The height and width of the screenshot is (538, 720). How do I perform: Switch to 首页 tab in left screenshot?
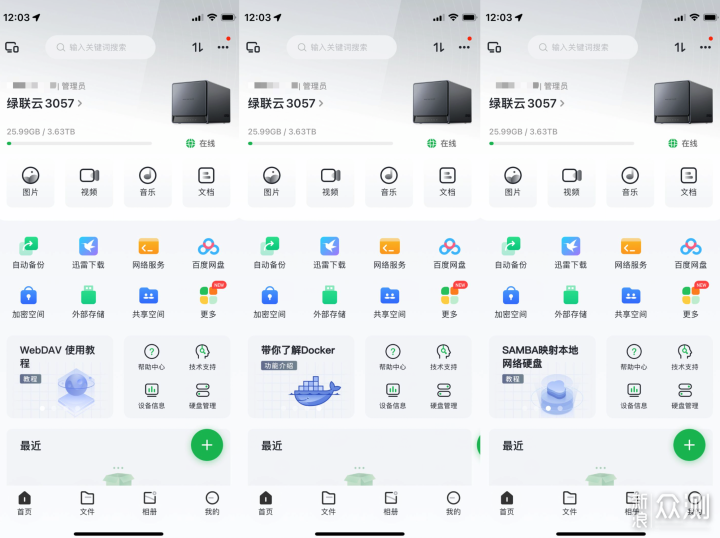click(24, 503)
